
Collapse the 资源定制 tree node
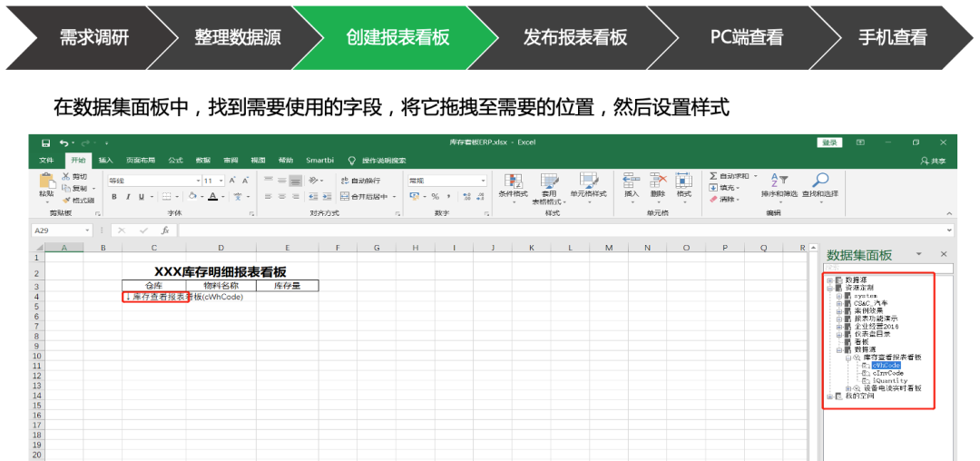pyautogui.click(x=830, y=288)
